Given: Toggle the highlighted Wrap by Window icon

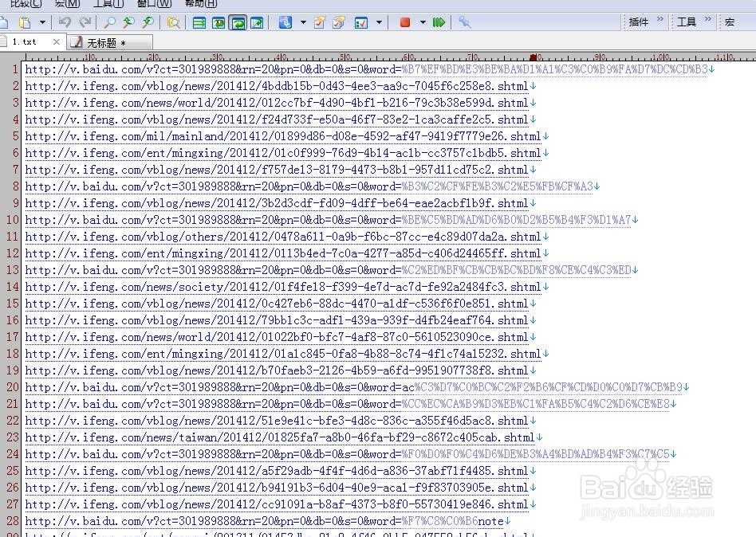Looking at the screenshot, I should point(238,22).
